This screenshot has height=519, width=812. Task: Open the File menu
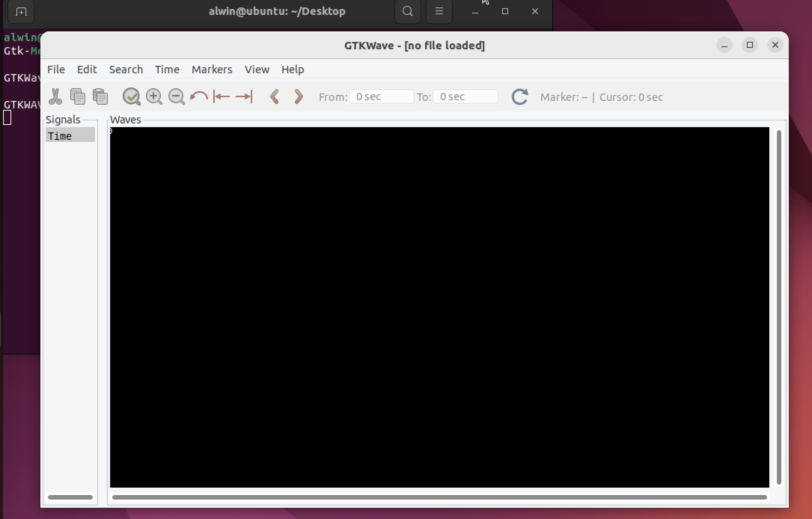56,70
